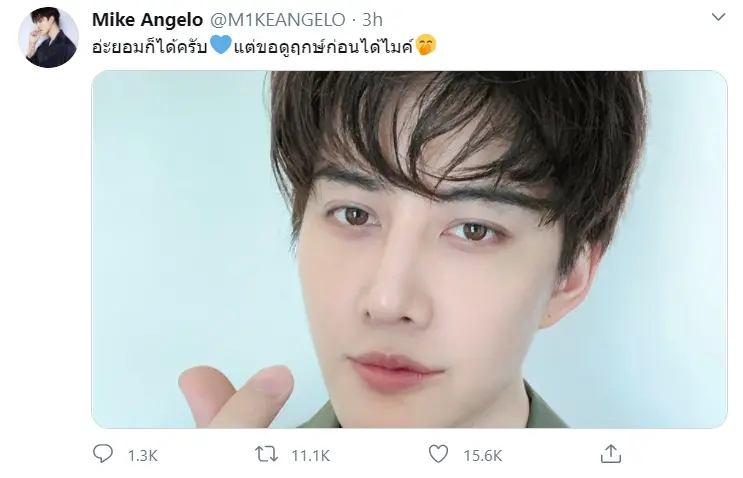Click the 11.1K retweet count

310,456
